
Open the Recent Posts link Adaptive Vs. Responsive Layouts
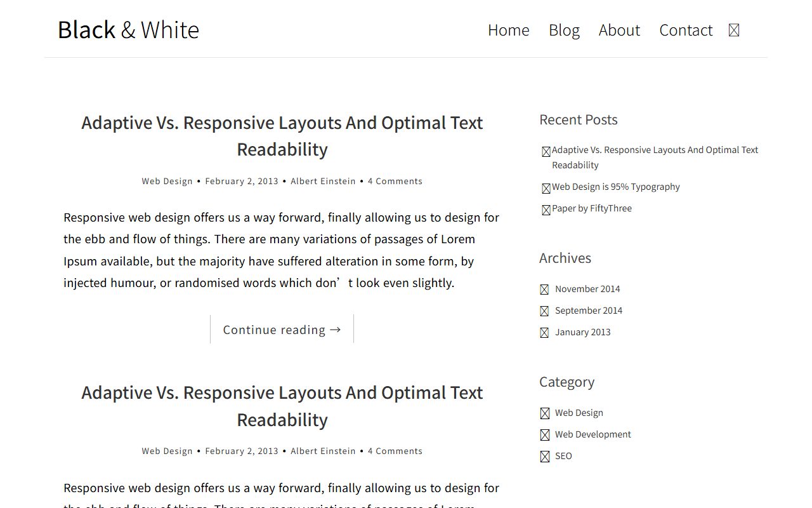tap(655, 157)
